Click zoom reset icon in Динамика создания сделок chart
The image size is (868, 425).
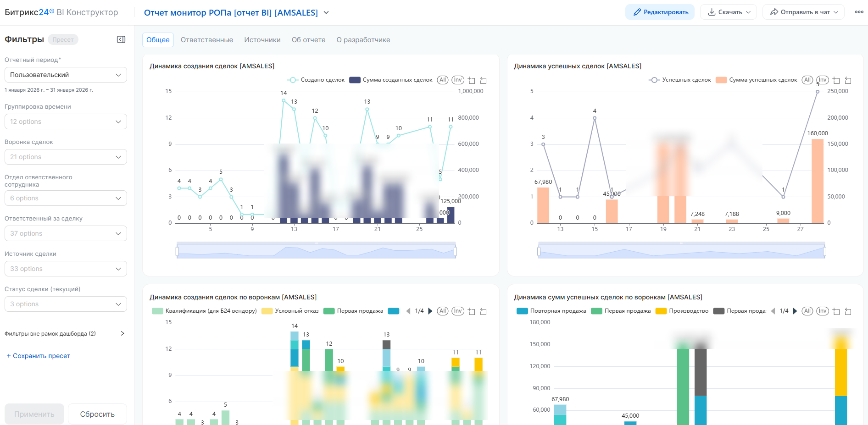pos(483,80)
